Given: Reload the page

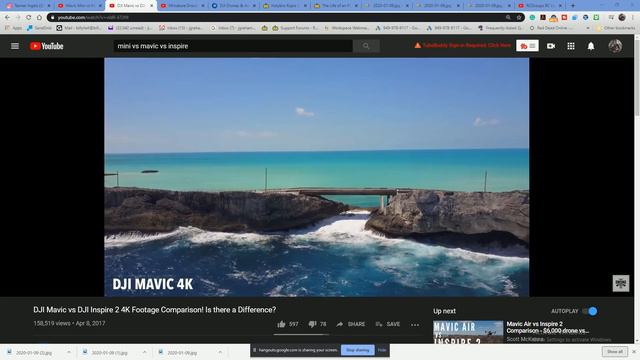Looking at the screenshot, I should coord(29,18).
